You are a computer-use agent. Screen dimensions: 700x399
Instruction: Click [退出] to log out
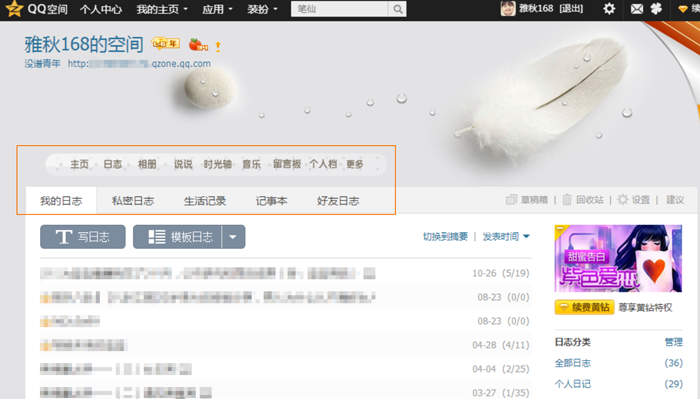pos(571,8)
